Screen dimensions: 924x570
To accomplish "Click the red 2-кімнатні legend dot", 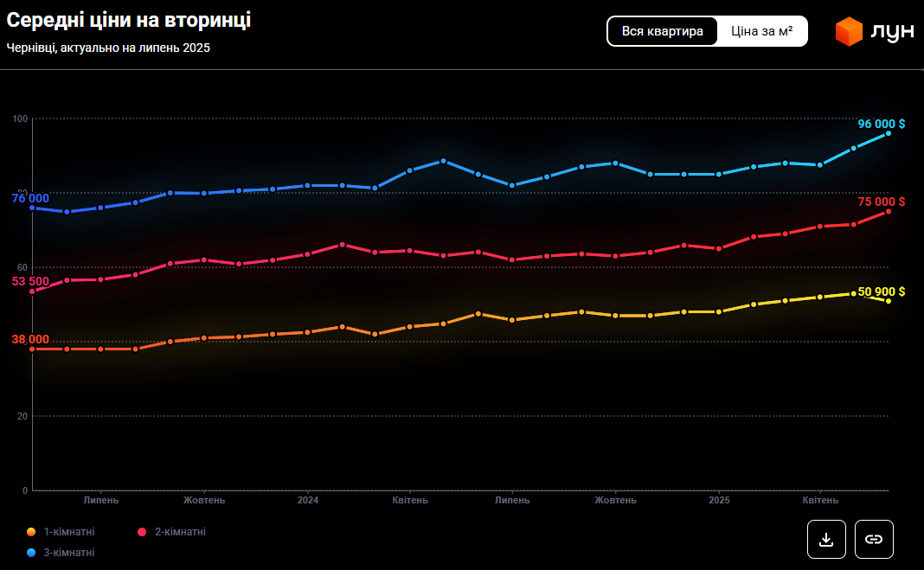I will coord(142,532).
